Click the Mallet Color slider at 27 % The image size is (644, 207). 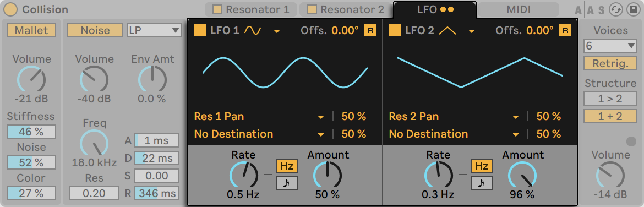(x=31, y=193)
